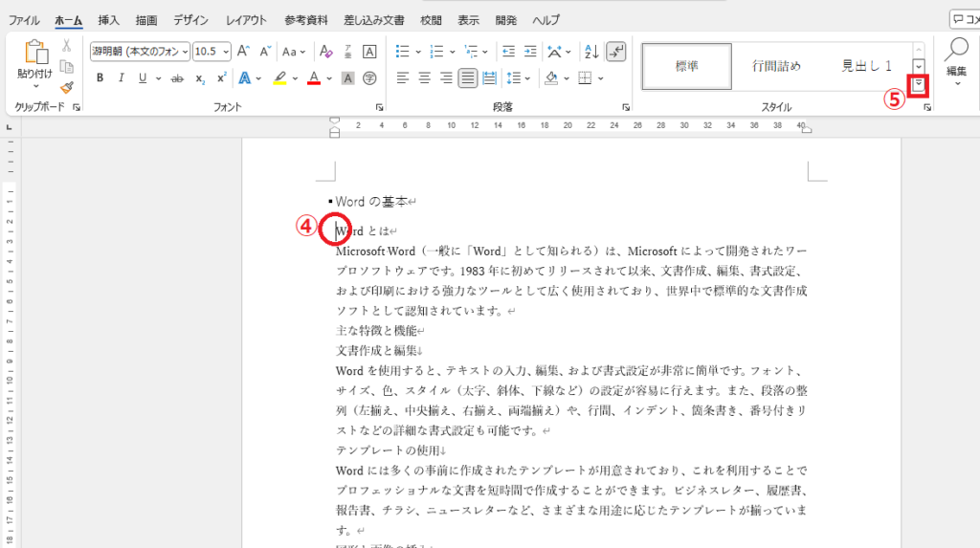Open the bullets list dropdown arrow
This screenshot has width=980, height=548.
418,52
